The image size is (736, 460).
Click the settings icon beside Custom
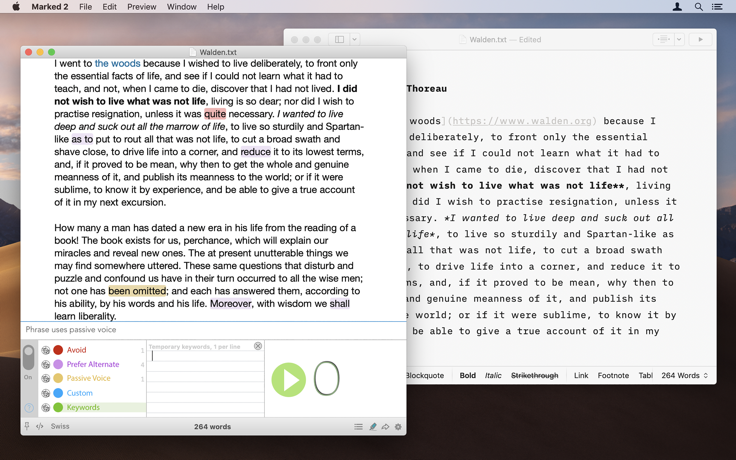pyautogui.click(x=46, y=393)
